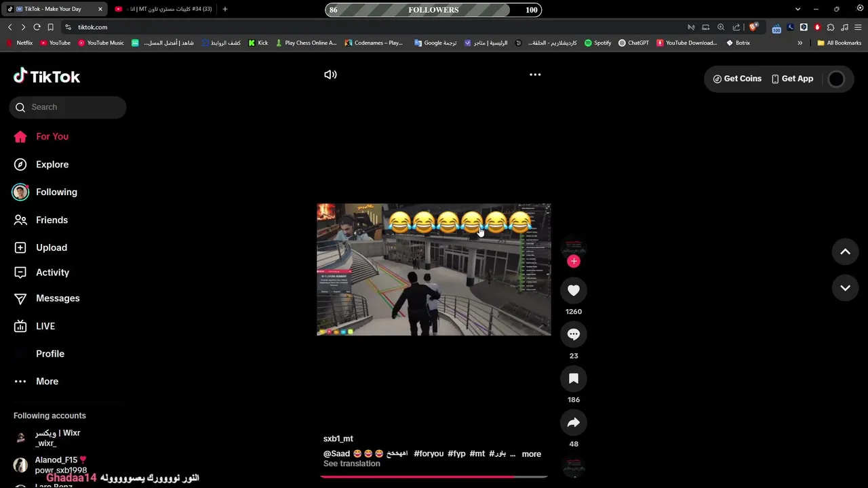Viewport: 868px width, 488px height.
Task: Click the #fyp hashtag
Action: coord(456,453)
